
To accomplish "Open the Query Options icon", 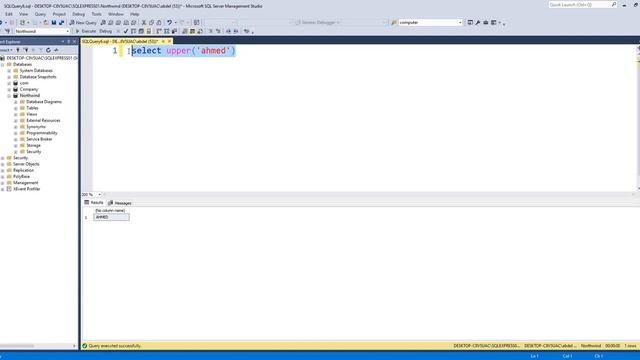I will click(141, 31).
